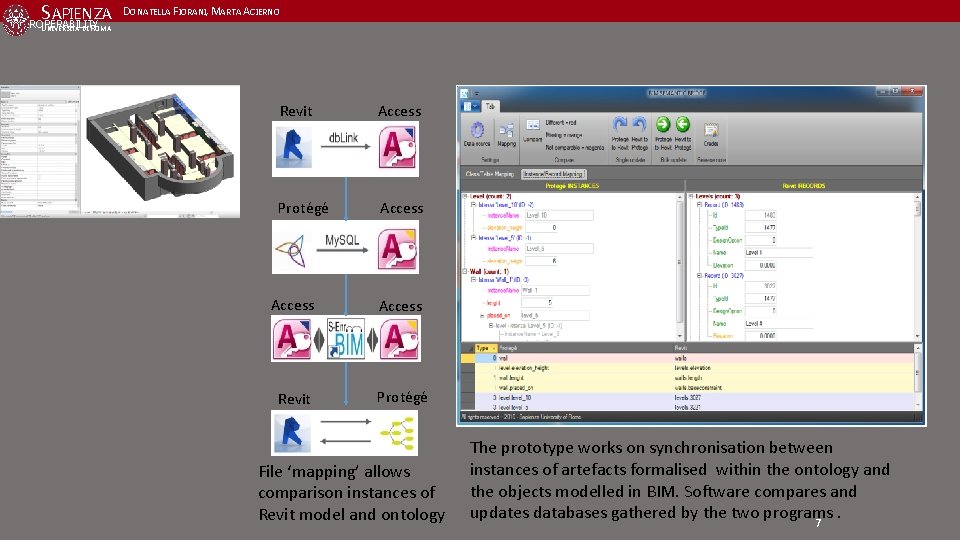The image size is (960, 540).
Task: Collapse the Wall (count: 1) tree node
Action: (x=465, y=271)
